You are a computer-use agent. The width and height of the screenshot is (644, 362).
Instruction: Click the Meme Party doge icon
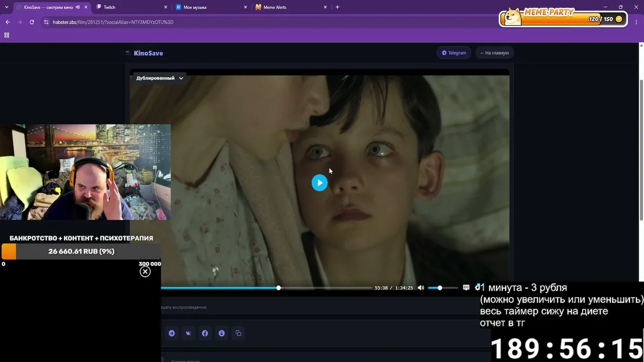click(514, 16)
